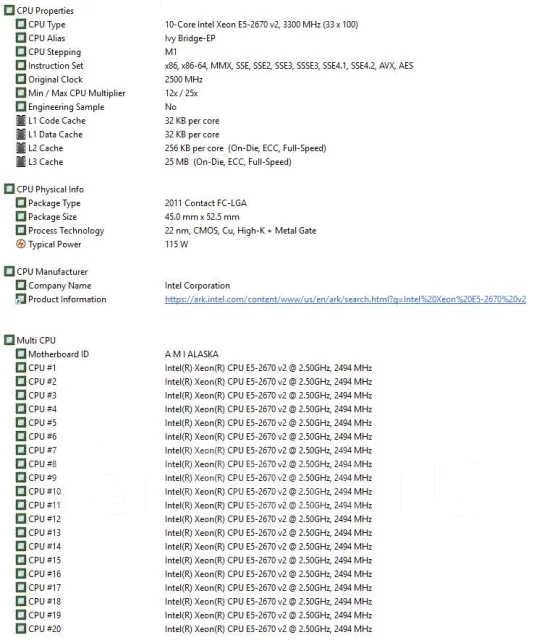Select the CPU #17 label
The height and width of the screenshot is (640, 534).
44,588
